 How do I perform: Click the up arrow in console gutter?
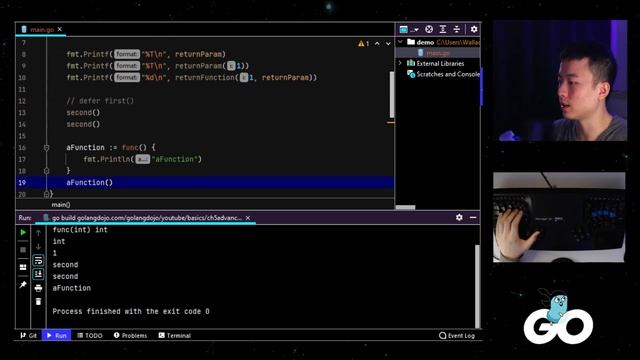coord(38,233)
